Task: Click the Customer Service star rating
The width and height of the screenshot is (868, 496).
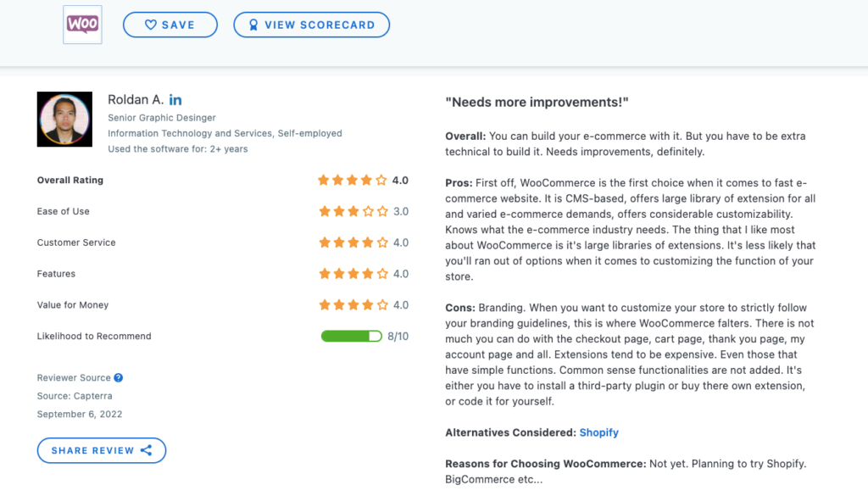Action: click(x=353, y=242)
